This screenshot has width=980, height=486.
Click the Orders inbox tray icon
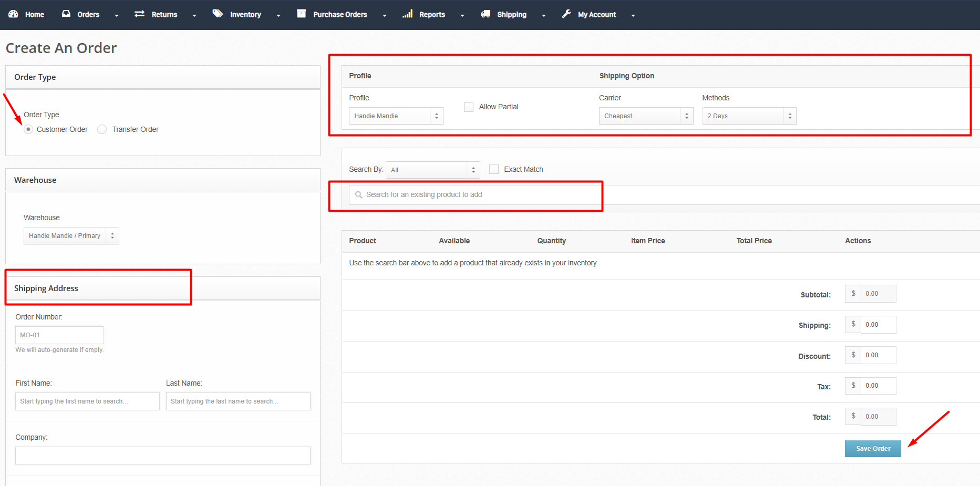pyautogui.click(x=66, y=14)
